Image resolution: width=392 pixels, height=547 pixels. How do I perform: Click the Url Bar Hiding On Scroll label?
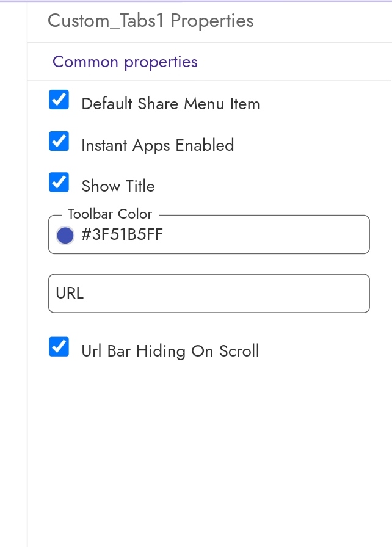[x=170, y=351]
